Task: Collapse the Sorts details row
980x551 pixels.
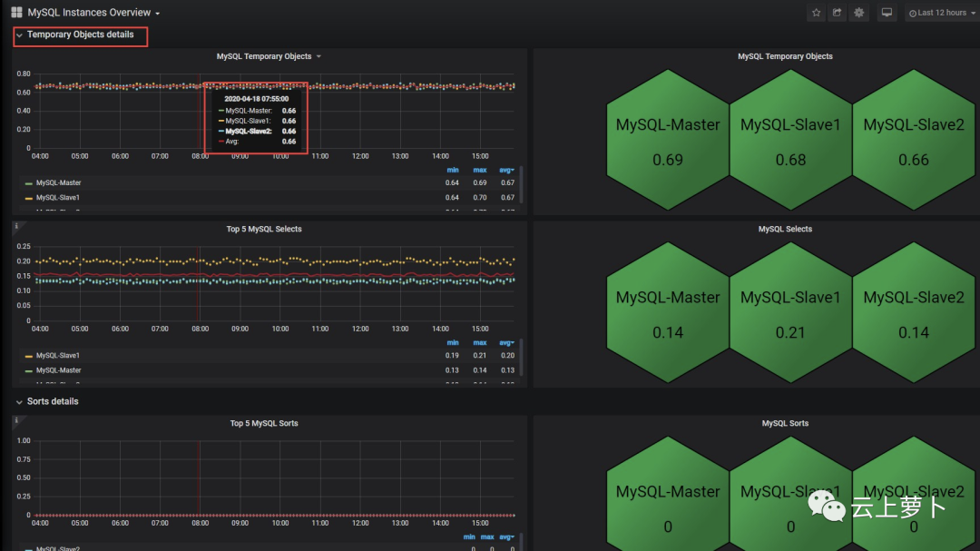Action: [x=47, y=401]
